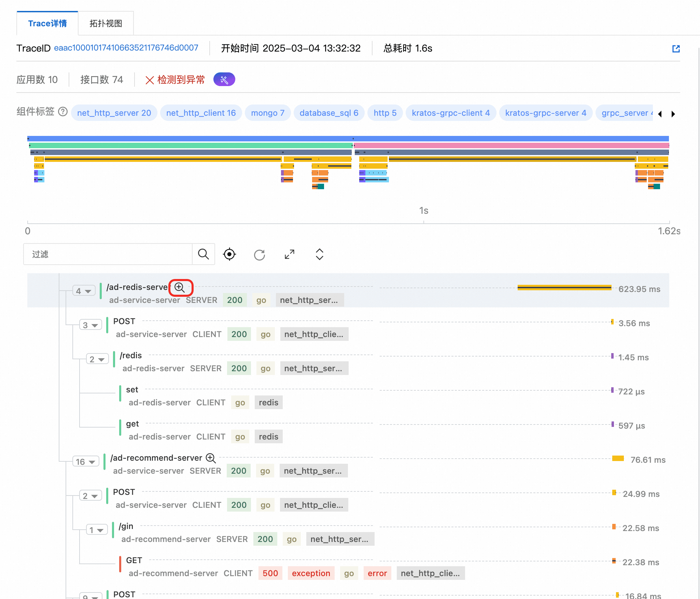Zoom into /ad-redis-server span
The image size is (700, 599).
pos(180,288)
